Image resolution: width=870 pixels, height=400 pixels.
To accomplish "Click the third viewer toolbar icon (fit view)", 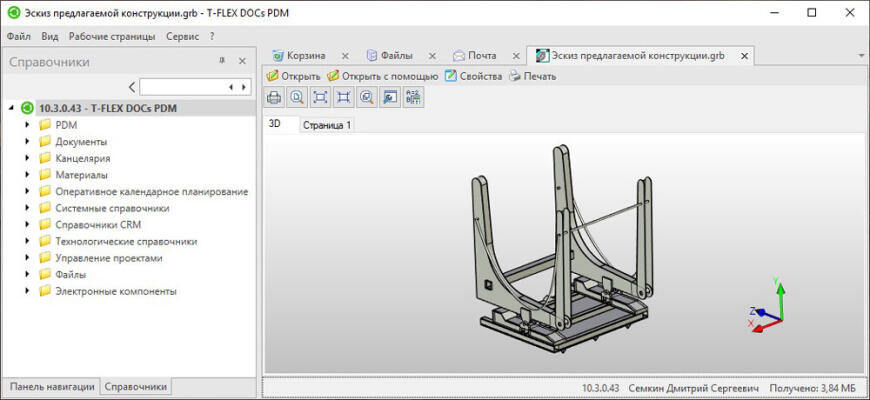I will click(x=320, y=97).
